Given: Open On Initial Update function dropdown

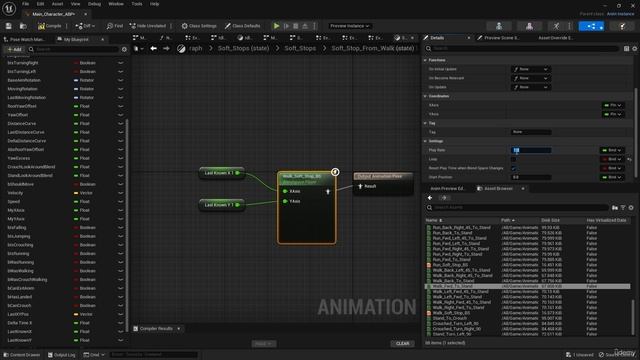Looking at the screenshot, I should [531, 69].
